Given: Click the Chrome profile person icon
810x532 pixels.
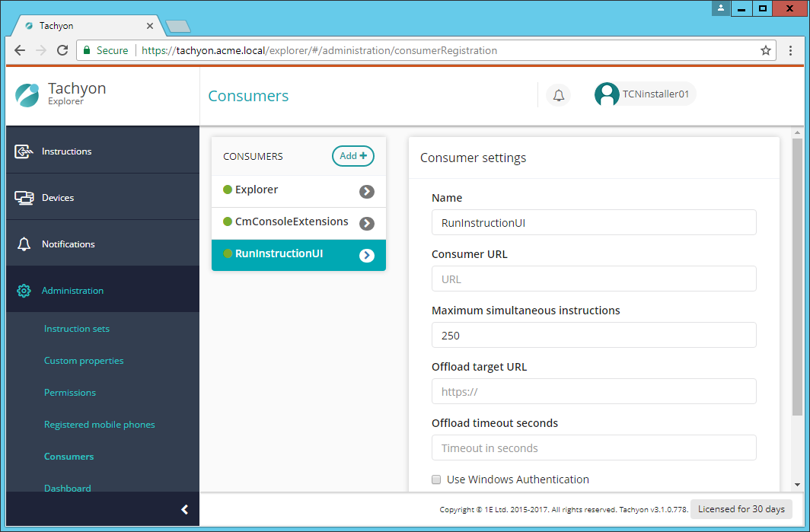Looking at the screenshot, I should click(x=721, y=8).
